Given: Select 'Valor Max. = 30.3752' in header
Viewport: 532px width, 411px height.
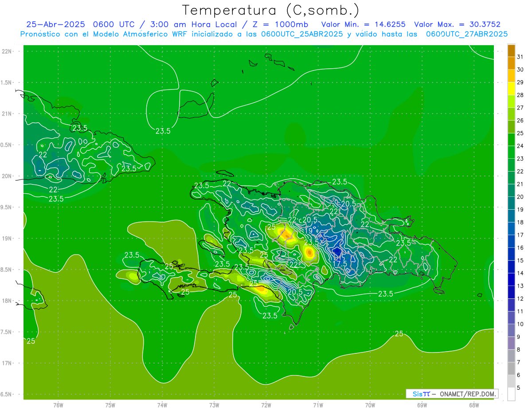Looking at the screenshot, I should [x=458, y=24].
